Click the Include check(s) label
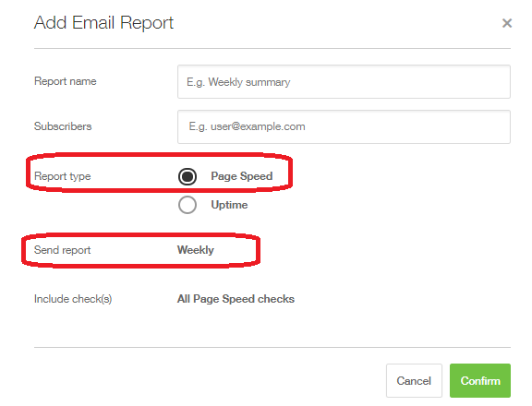This screenshot has height=406, width=532. [73, 299]
